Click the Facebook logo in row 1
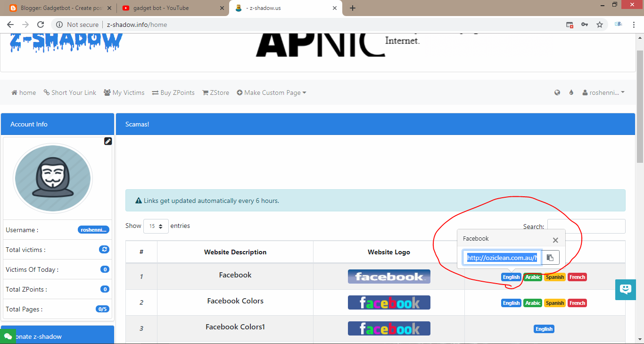644x344 pixels. [x=389, y=277]
